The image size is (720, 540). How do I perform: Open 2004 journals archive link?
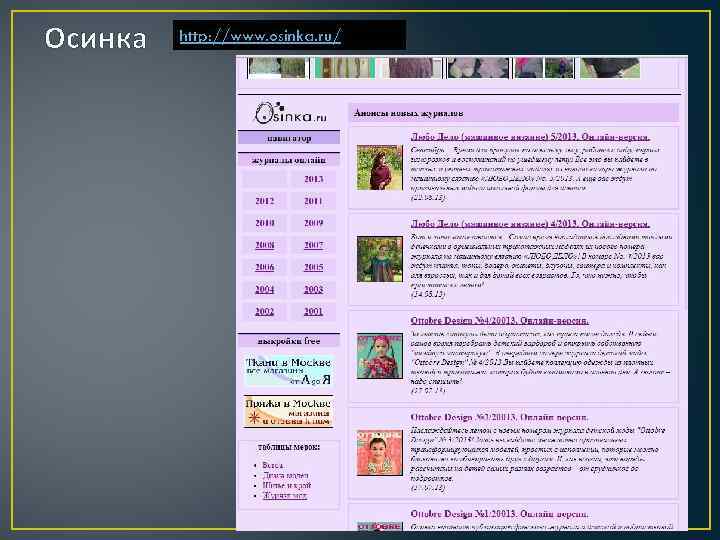pyautogui.click(x=264, y=290)
